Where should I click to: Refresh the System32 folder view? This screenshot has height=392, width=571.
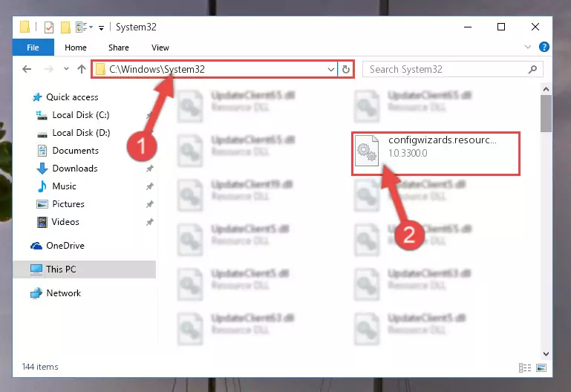pyautogui.click(x=346, y=69)
